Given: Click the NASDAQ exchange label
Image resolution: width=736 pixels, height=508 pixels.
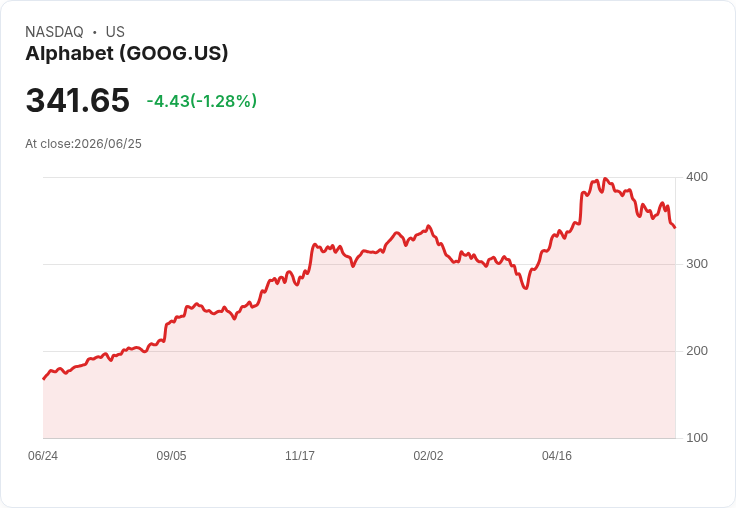Looking at the screenshot, I should 54,32.
